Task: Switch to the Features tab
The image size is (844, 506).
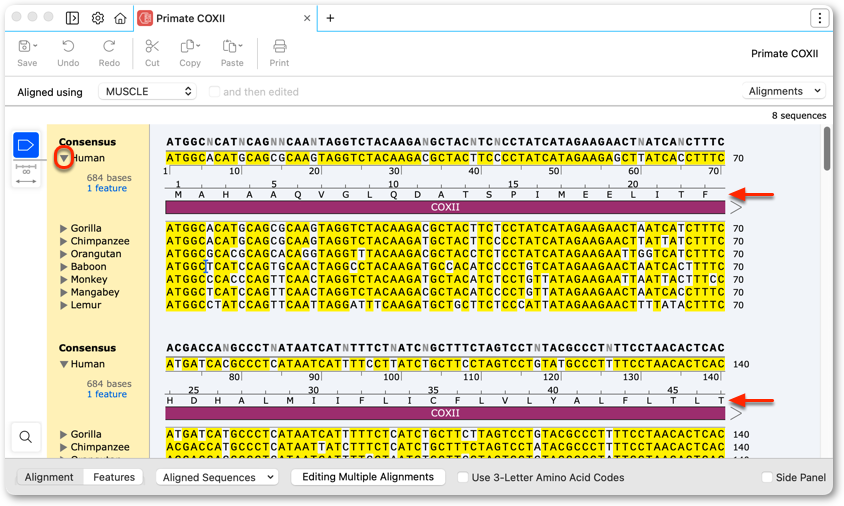Action: point(114,477)
